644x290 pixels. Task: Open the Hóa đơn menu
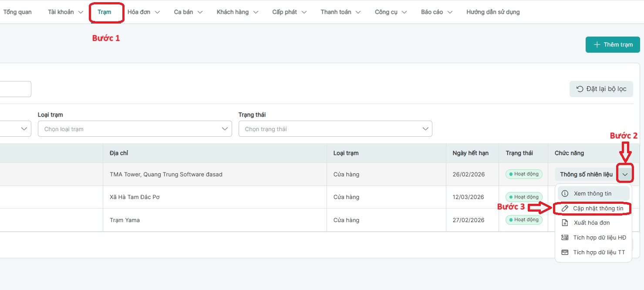point(143,12)
